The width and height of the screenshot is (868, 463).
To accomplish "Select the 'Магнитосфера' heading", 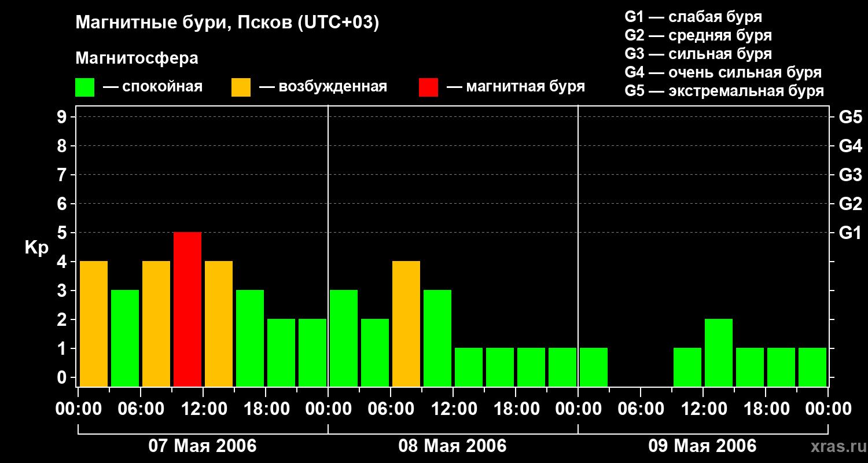I will 137,58.
